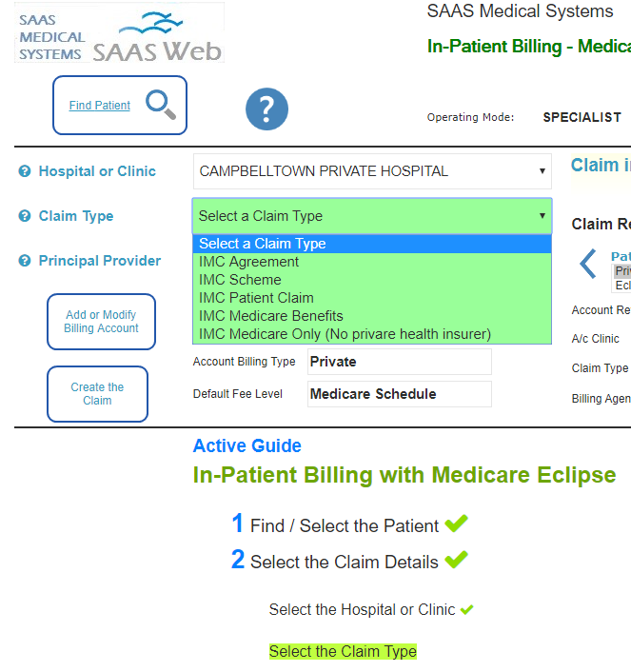Open the Hospital or Clinic dropdown
This screenshot has width=631, height=672.
click(372, 171)
